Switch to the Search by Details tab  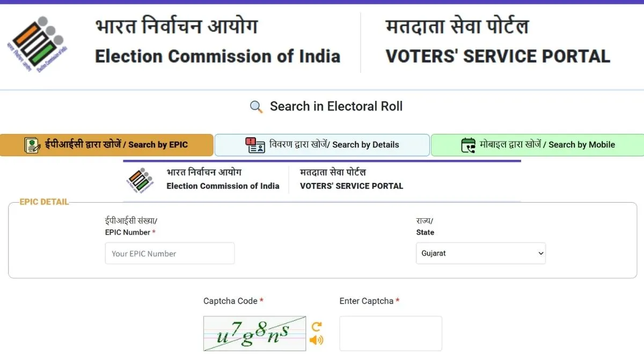[322, 145]
